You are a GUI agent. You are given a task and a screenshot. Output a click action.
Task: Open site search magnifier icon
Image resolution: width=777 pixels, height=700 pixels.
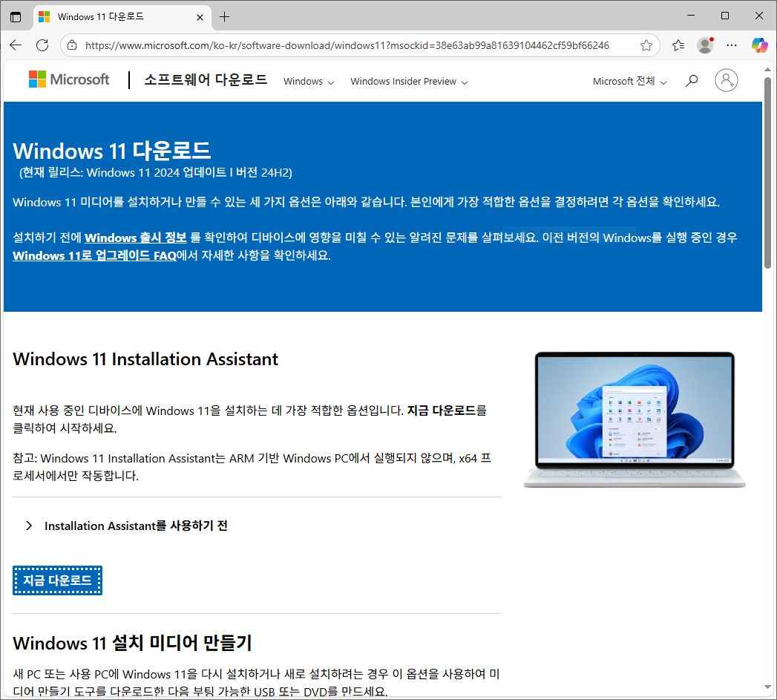click(692, 80)
